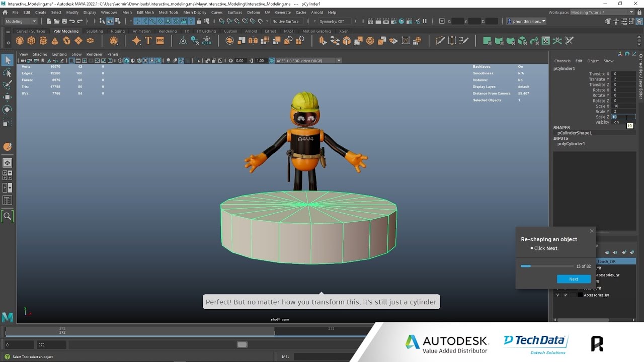This screenshot has width=644, height=362.
Task: Open a scene with the folder icon
Action: click(56, 21)
